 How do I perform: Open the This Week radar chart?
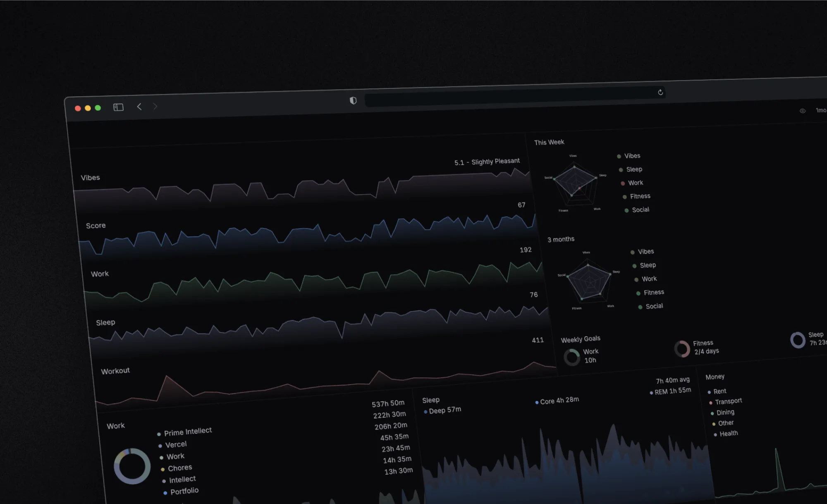575,184
